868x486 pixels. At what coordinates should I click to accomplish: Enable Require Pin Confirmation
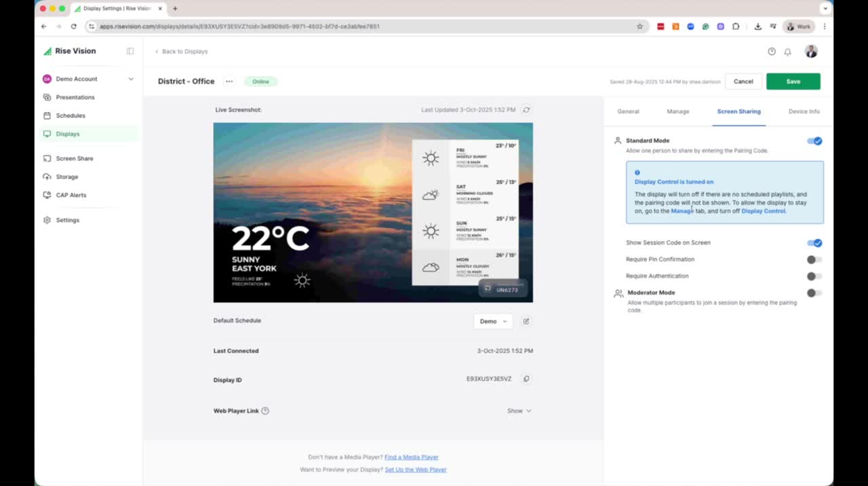814,259
